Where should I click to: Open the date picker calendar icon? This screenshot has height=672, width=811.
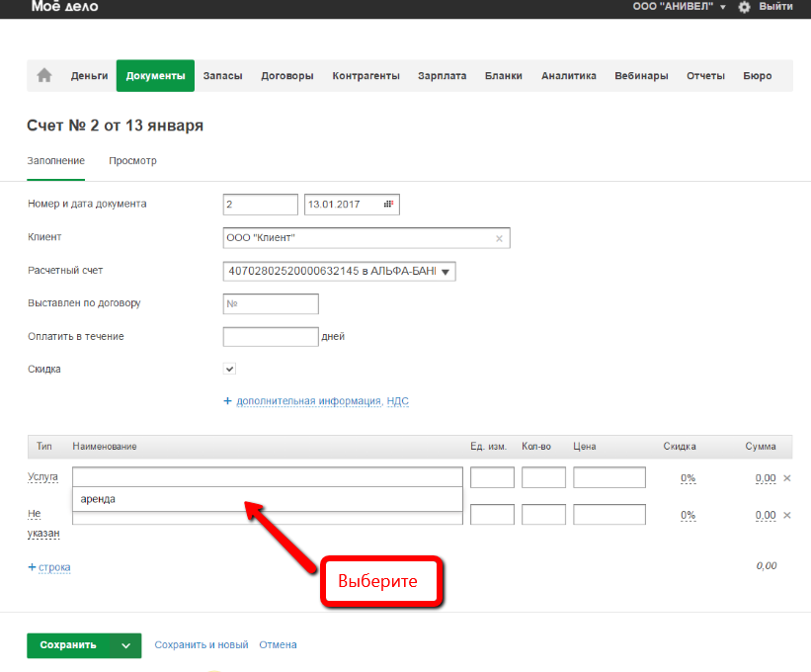(x=388, y=205)
